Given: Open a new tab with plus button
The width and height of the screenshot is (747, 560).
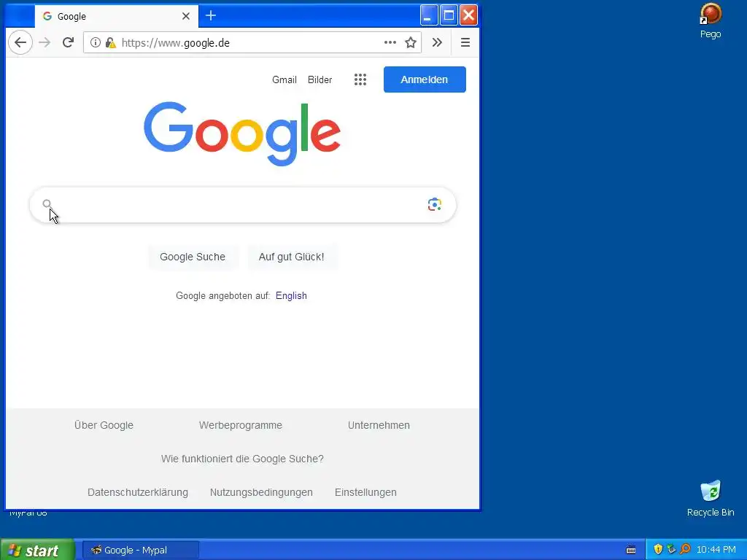Looking at the screenshot, I should pyautogui.click(x=211, y=16).
